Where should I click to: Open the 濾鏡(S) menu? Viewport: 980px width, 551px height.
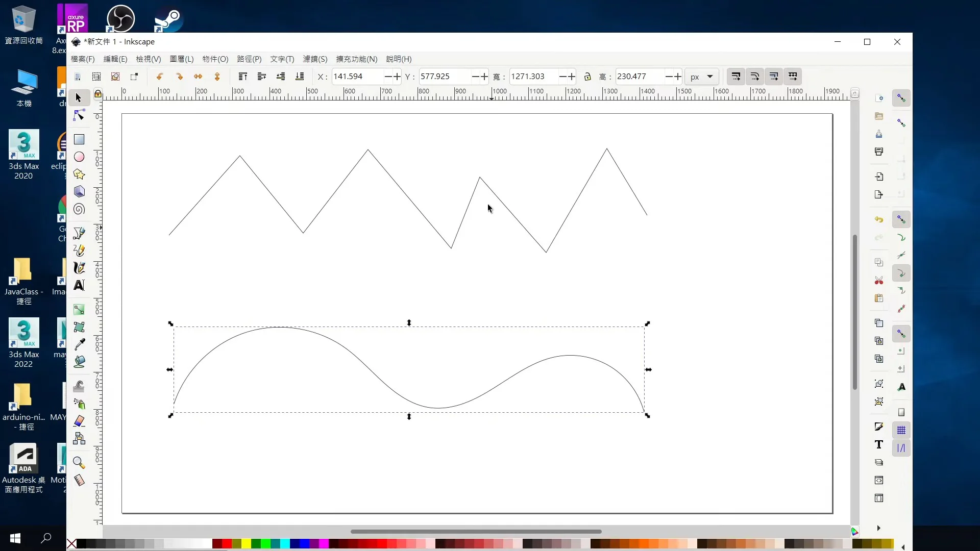pyautogui.click(x=315, y=59)
